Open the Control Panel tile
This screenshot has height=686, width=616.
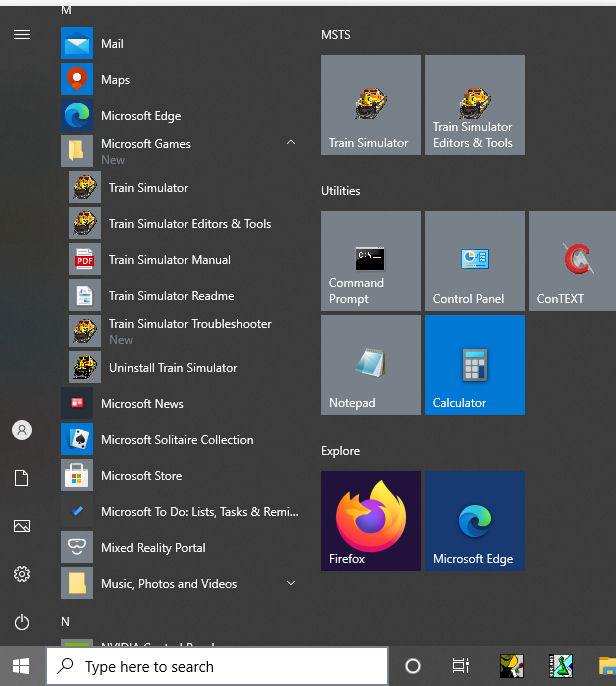point(475,261)
